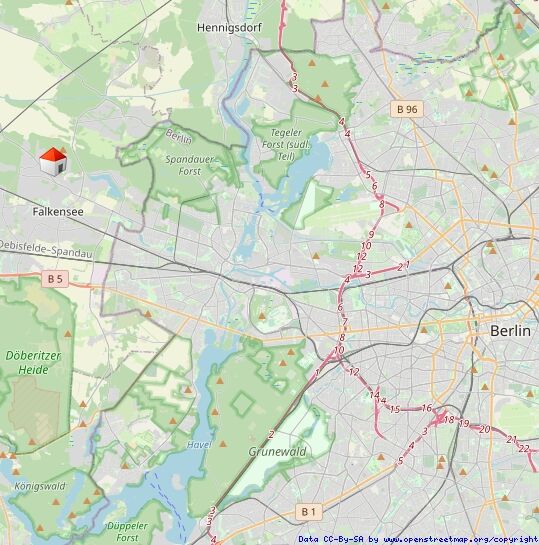
Task: Click the B 1 road shield
Action: [309, 512]
